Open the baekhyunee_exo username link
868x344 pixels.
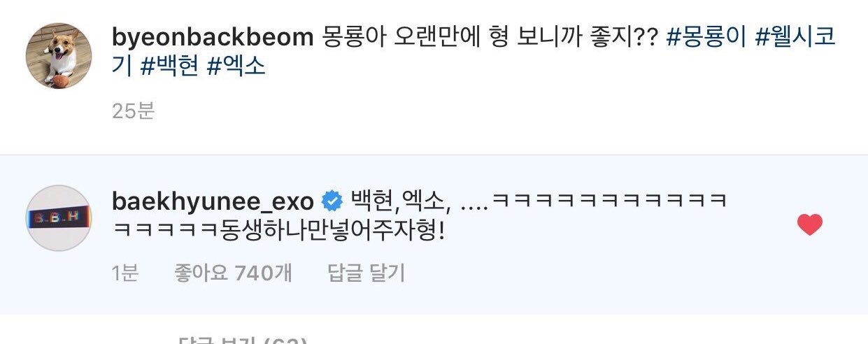213,202
